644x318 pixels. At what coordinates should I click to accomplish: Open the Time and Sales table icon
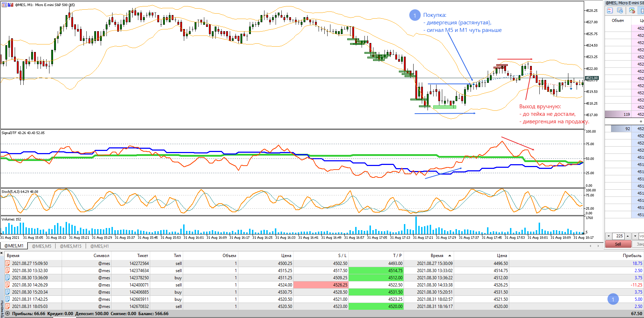pos(620,11)
